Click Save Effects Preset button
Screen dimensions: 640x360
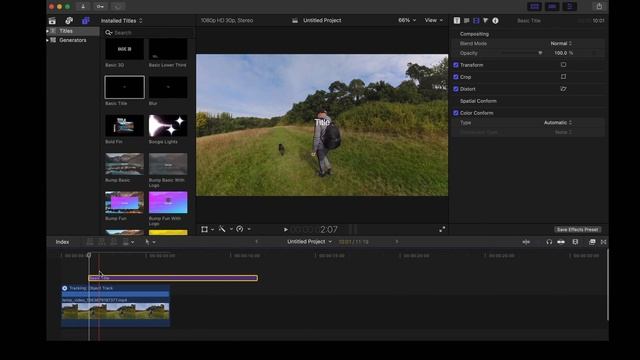[577, 229]
